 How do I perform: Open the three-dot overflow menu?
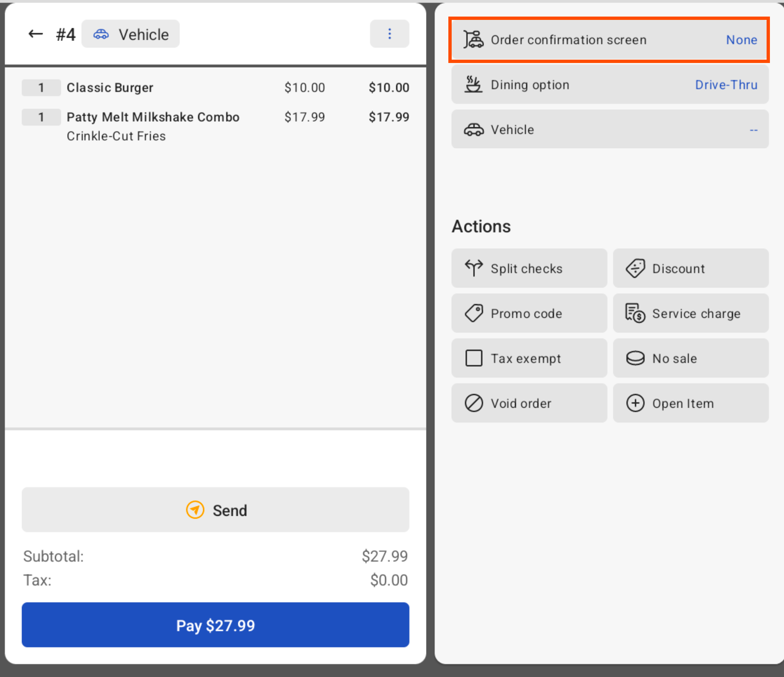click(x=390, y=34)
